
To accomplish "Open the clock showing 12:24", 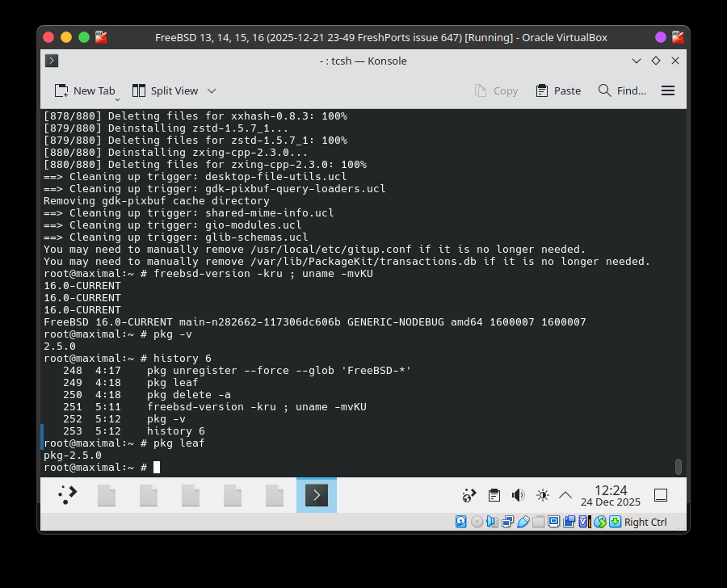I will pos(611,495).
